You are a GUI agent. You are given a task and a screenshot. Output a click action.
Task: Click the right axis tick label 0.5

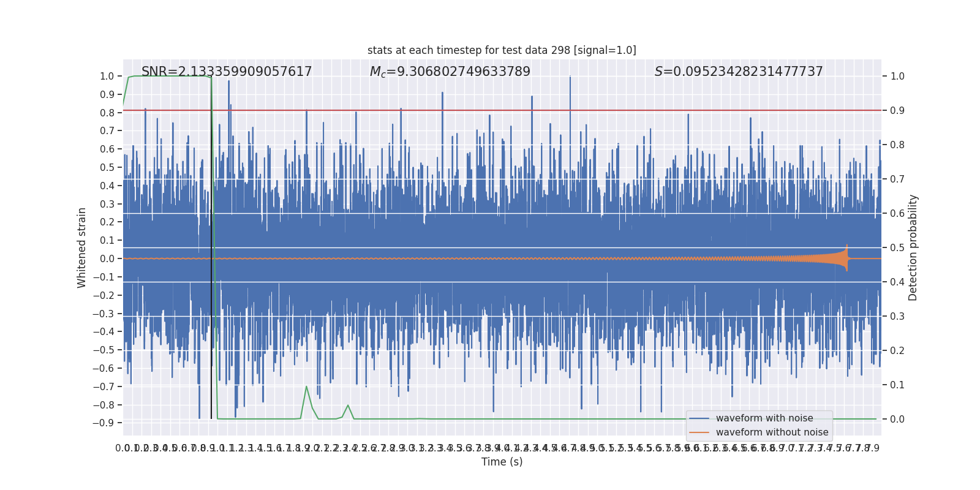pos(897,248)
